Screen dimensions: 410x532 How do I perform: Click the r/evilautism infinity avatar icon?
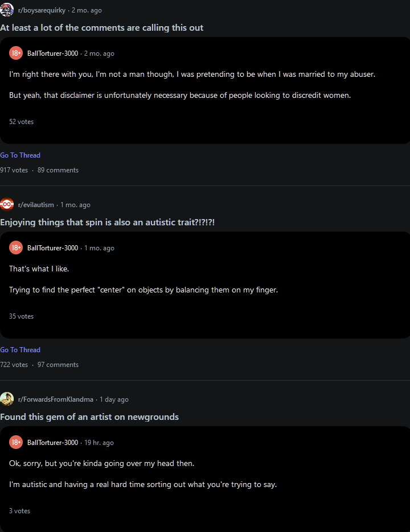point(7,204)
